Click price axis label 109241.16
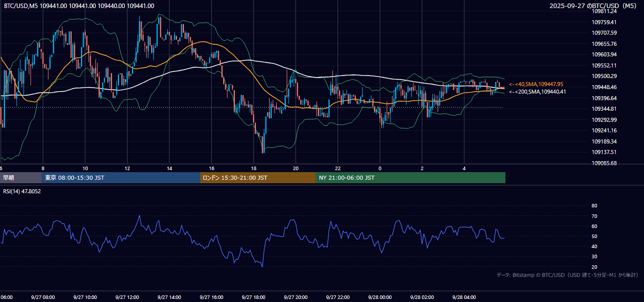The width and height of the screenshot is (644, 302). [x=604, y=130]
